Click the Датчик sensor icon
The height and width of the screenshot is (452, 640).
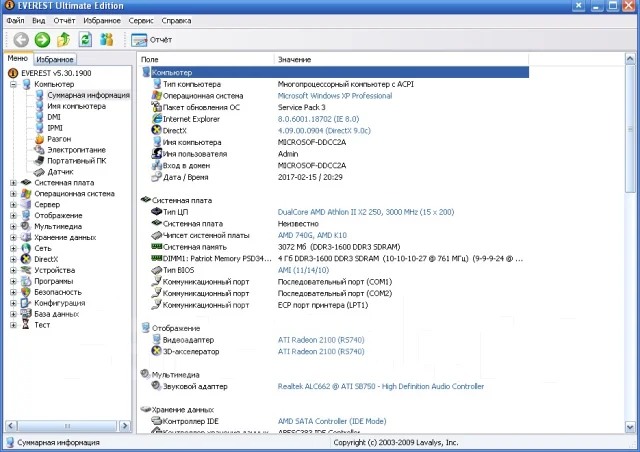pyautogui.click(x=39, y=172)
